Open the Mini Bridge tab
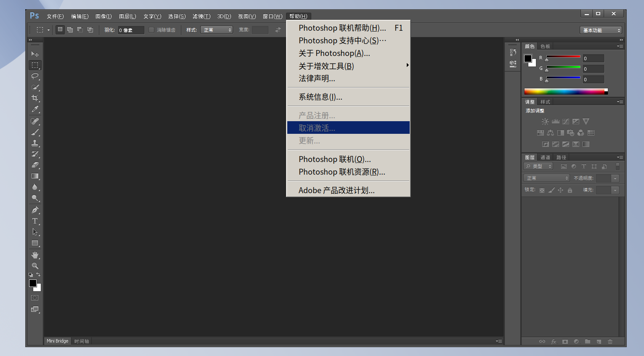Viewport: 644px width, 356px height. coord(57,341)
